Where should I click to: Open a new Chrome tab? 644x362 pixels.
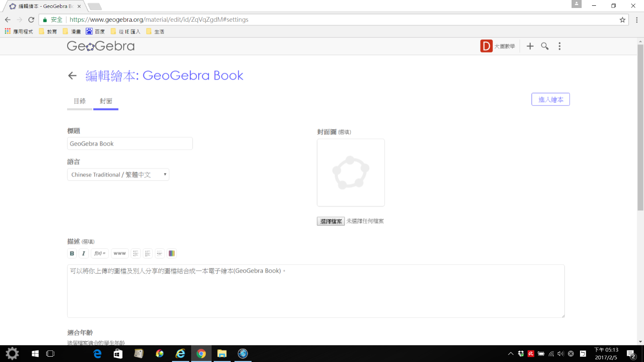95,7
